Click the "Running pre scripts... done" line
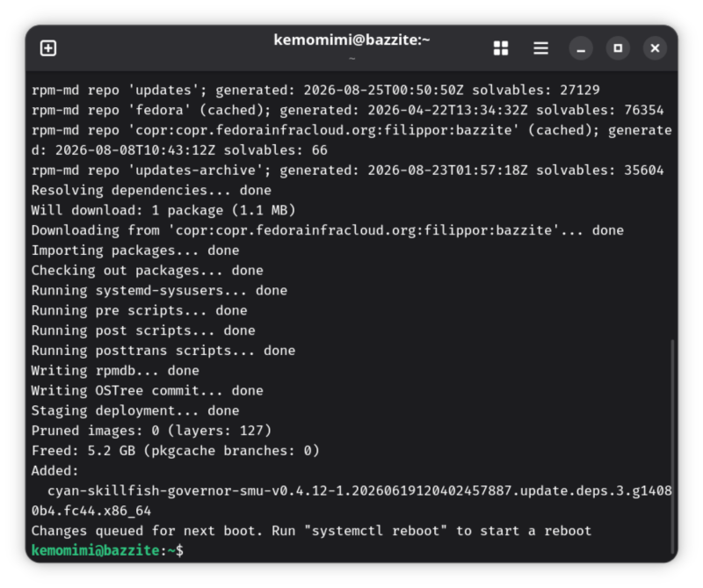The height and width of the screenshot is (588, 703). 140,311
